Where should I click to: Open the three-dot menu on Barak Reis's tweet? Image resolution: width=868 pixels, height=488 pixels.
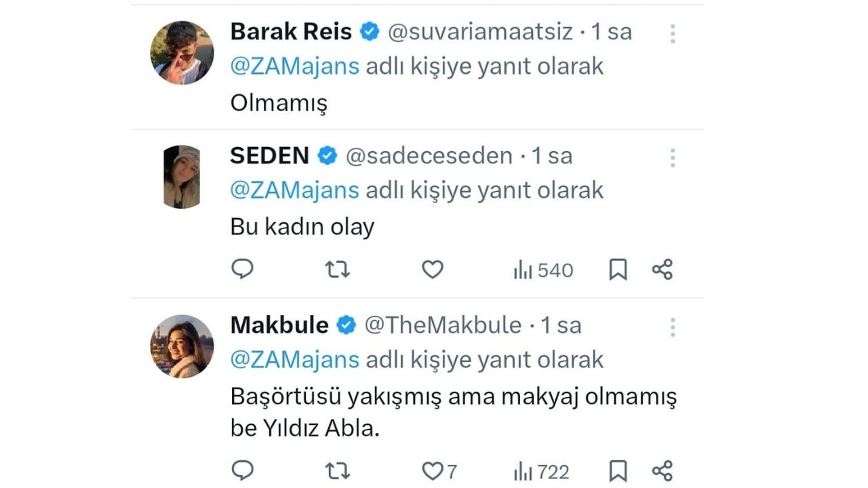click(672, 33)
